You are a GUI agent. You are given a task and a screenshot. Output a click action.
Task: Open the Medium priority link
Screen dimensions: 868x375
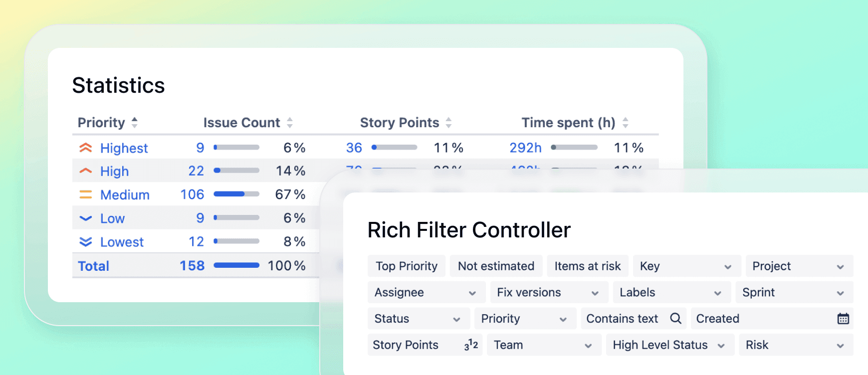tap(125, 195)
